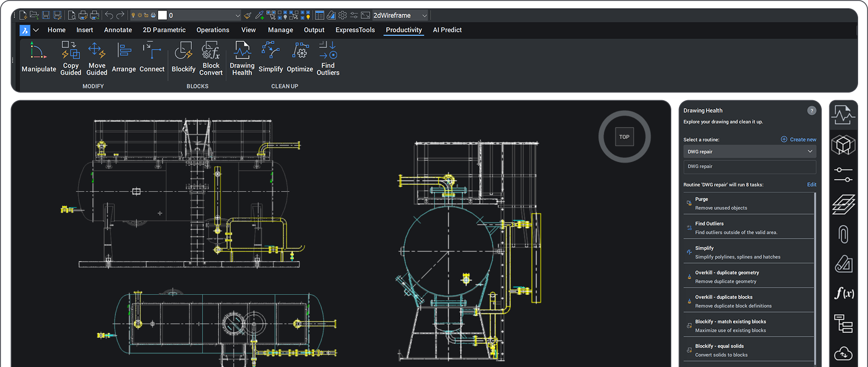Open the ExpressTools tab
Viewport: 868px width, 367px height.
click(355, 30)
